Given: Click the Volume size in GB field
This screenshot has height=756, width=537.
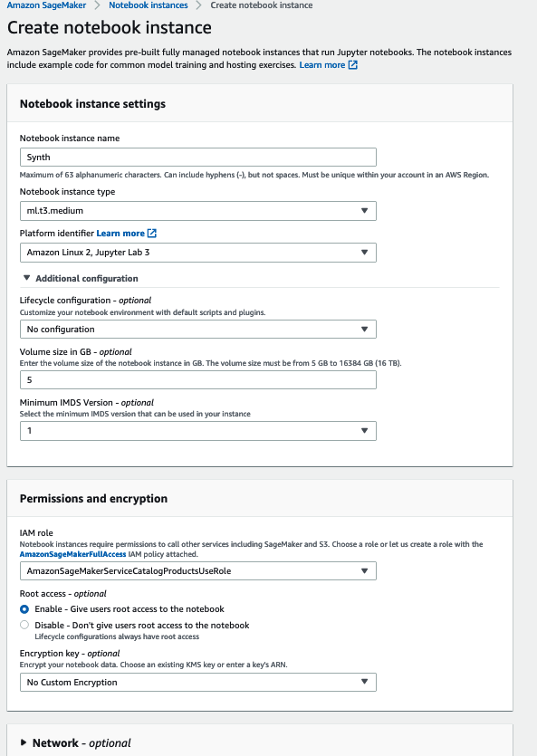Looking at the screenshot, I should point(198,380).
